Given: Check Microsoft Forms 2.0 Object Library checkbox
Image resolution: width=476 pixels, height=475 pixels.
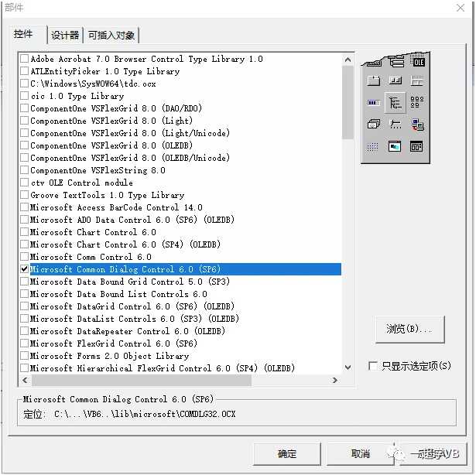Looking at the screenshot, I should point(24,356).
